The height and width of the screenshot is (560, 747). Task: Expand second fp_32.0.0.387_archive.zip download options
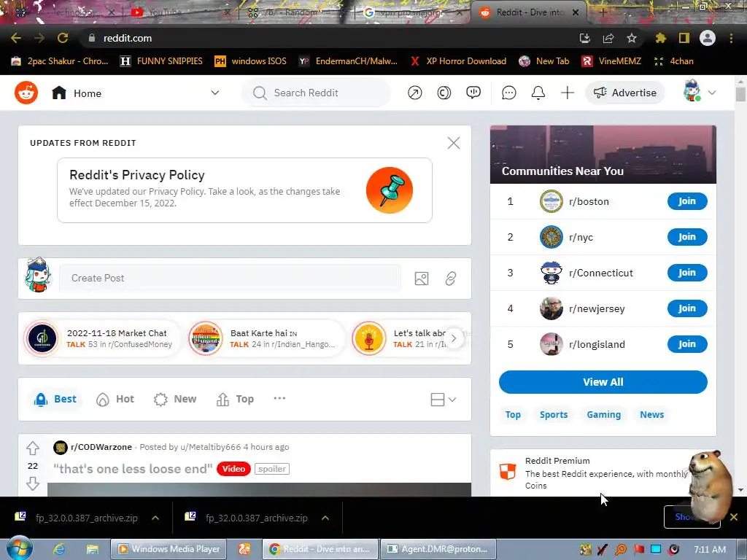[x=325, y=518]
